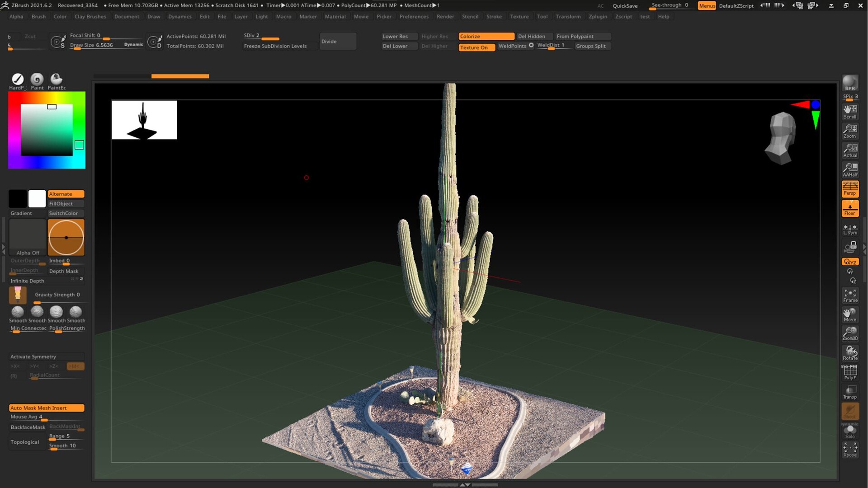868x488 pixels.
Task: Activate the Rotate navigation icon
Action: pyautogui.click(x=850, y=353)
